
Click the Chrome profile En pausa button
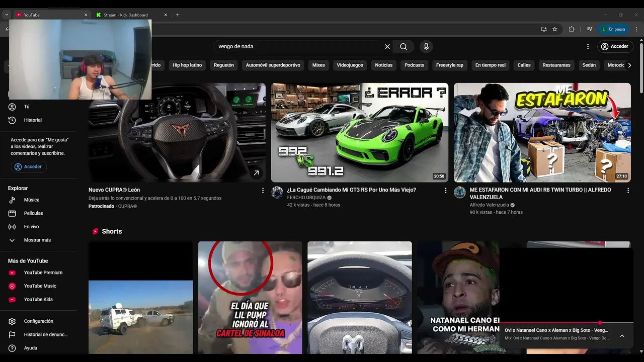(x=613, y=29)
